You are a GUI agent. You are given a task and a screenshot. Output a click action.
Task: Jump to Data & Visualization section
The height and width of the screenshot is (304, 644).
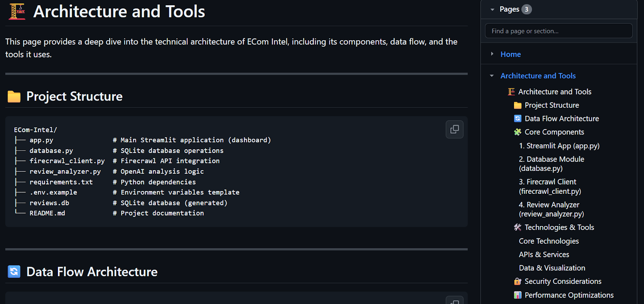(552, 268)
